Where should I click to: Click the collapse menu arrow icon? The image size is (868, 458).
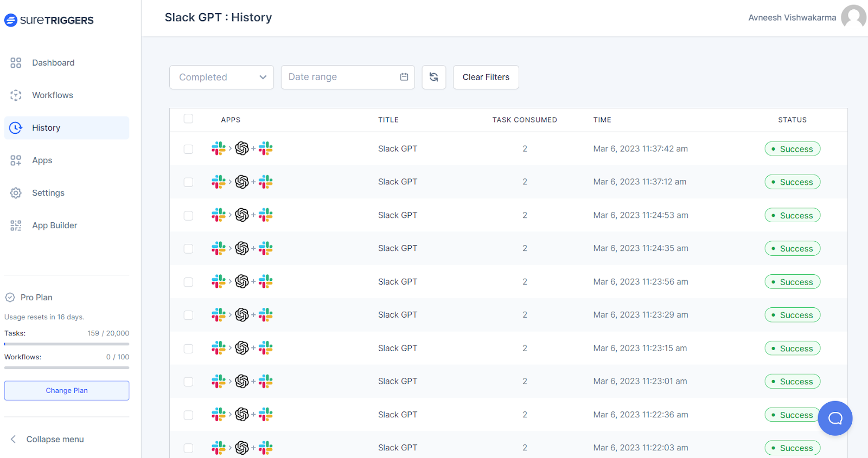coord(14,439)
